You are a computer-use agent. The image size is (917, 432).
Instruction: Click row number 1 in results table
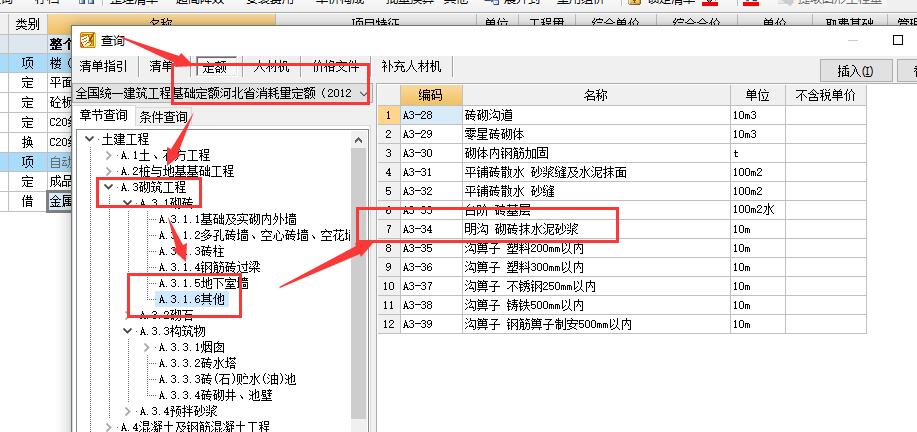point(388,115)
